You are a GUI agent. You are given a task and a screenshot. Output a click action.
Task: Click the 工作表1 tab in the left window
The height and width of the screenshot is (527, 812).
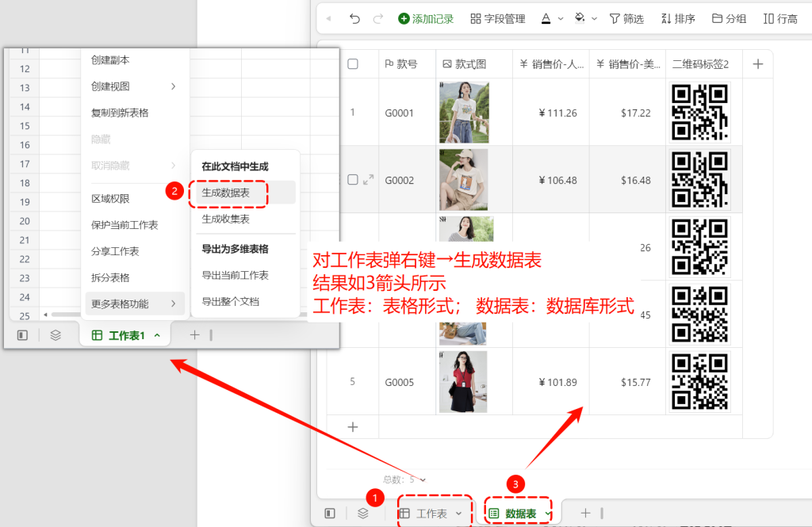tap(126, 335)
